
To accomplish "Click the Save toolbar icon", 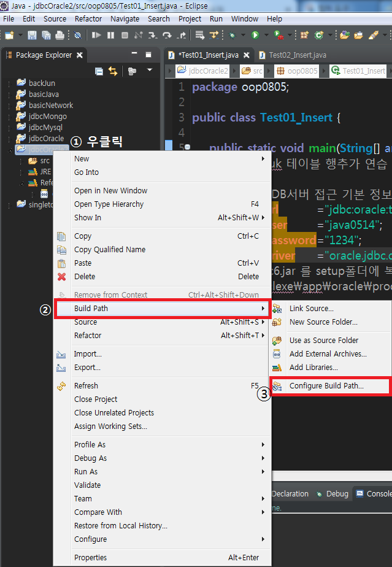I will (32, 35).
